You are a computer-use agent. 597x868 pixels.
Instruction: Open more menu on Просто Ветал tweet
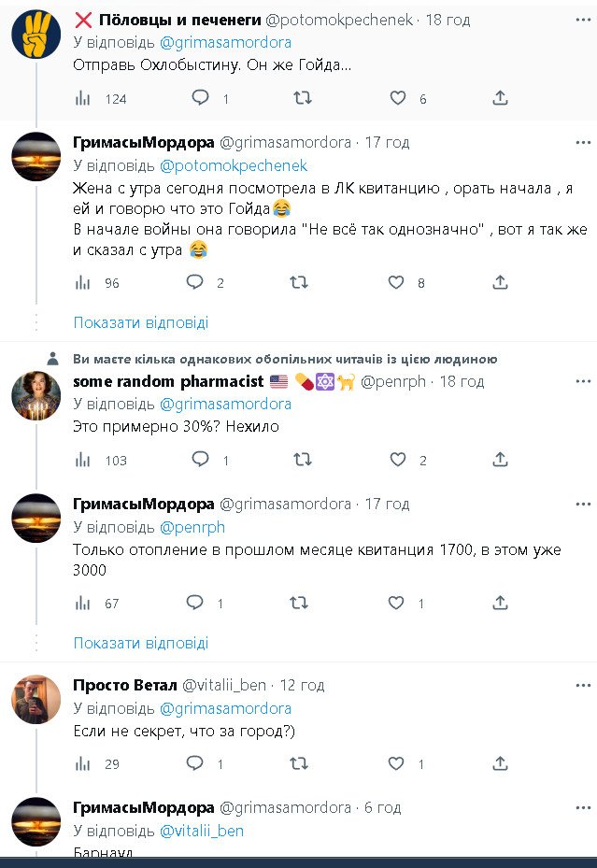tap(583, 685)
